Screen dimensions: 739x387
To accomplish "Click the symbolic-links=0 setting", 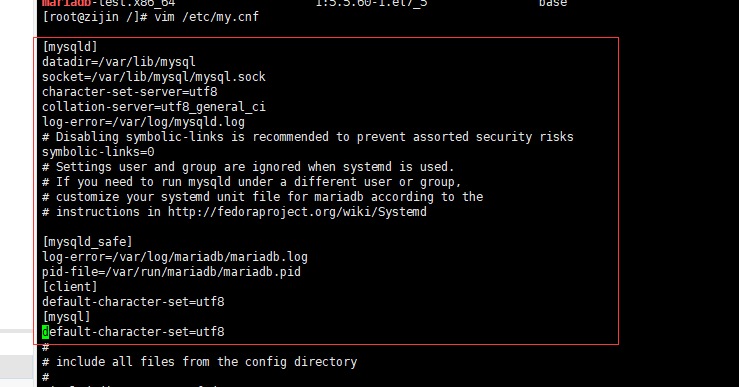I will coord(98,152).
